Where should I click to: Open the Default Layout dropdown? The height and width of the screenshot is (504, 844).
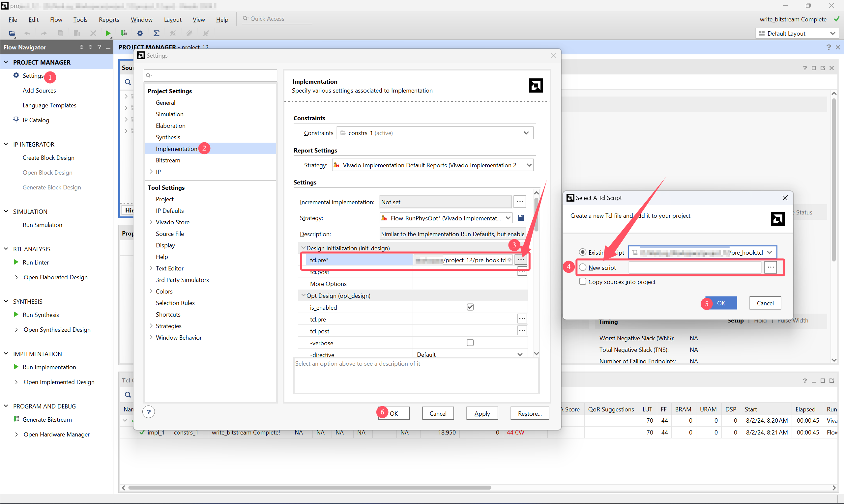pos(797,33)
